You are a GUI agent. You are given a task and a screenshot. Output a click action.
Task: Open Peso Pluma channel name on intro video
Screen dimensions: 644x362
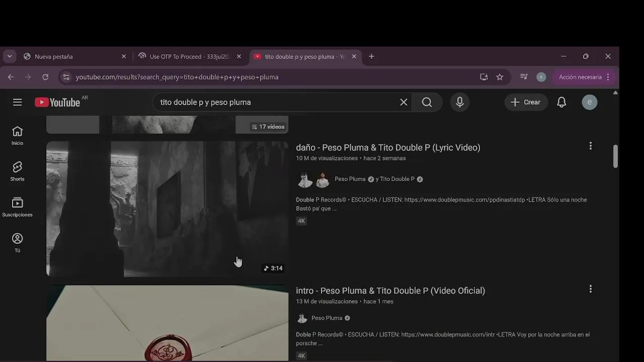coord(327,318)
